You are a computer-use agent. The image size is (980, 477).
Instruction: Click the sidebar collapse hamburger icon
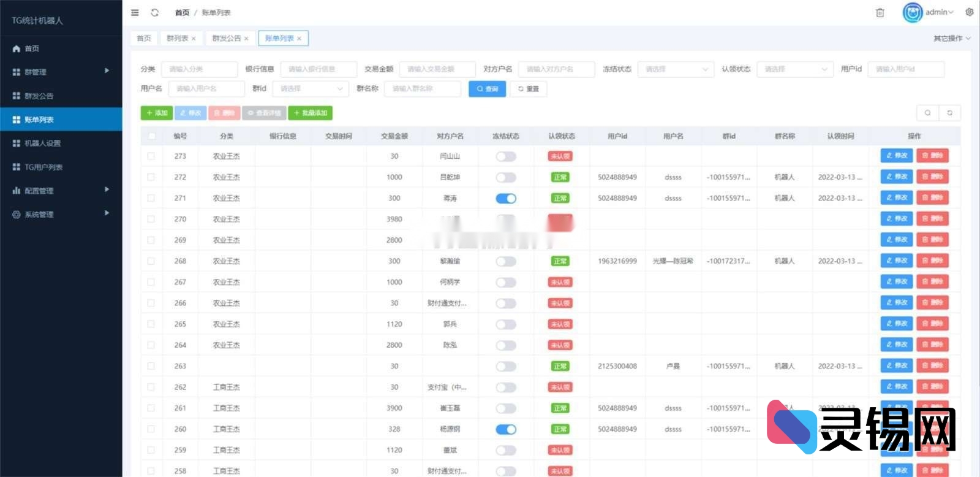tap(135, 12)
